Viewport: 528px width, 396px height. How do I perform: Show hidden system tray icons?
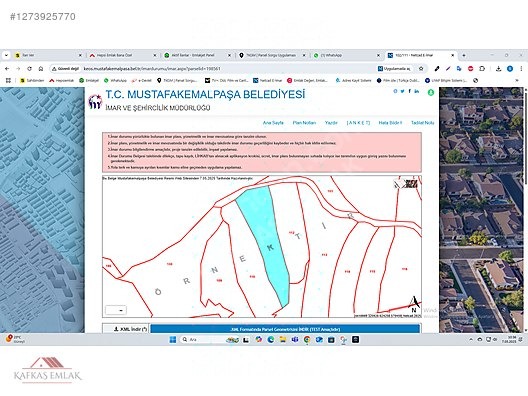(x=471, y=339)
